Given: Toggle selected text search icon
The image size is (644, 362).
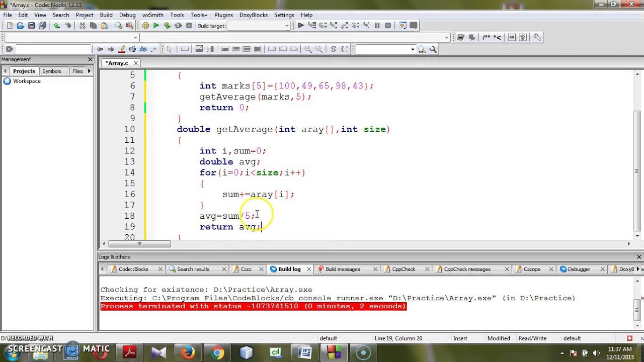Looking at the screenshot, I should click(x=132, y=49).
